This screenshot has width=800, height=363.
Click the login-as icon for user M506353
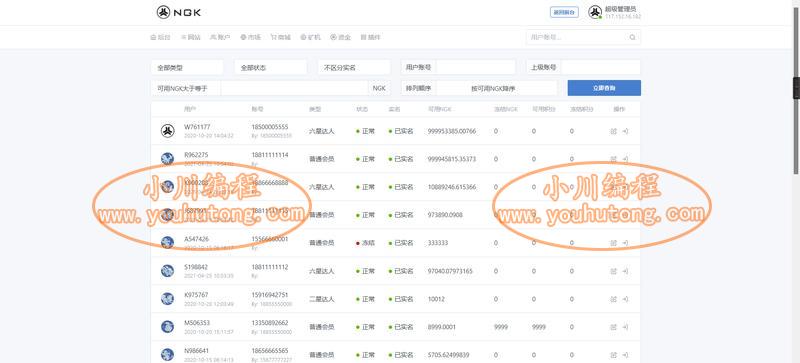pyautogui.click(x=625, y=327)
